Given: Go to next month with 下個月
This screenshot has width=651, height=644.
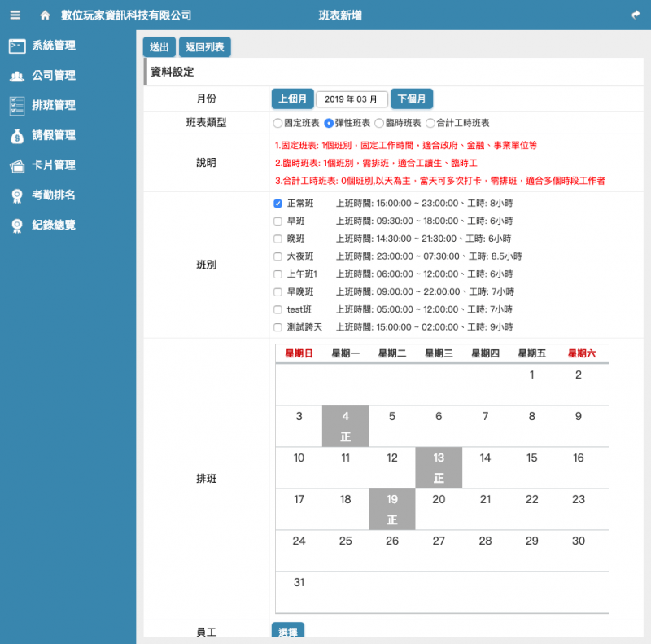Looking at the screenshot, I should tap(412, 99).
